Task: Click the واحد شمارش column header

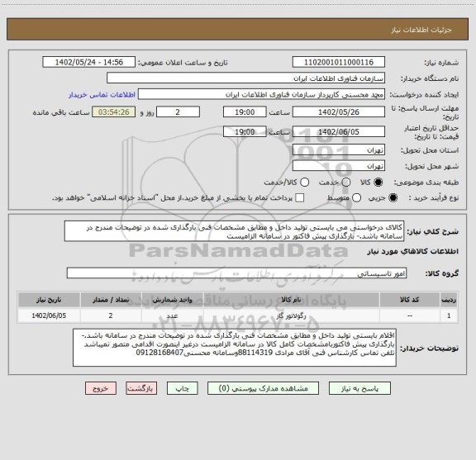Action: point(173,300)
